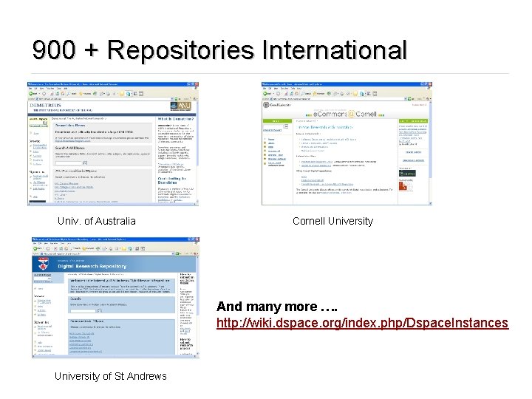This screenshot has height=399, width=532.
Task: Click the ANU logo in the Demetrius screenshot
Action: (180, 106)
